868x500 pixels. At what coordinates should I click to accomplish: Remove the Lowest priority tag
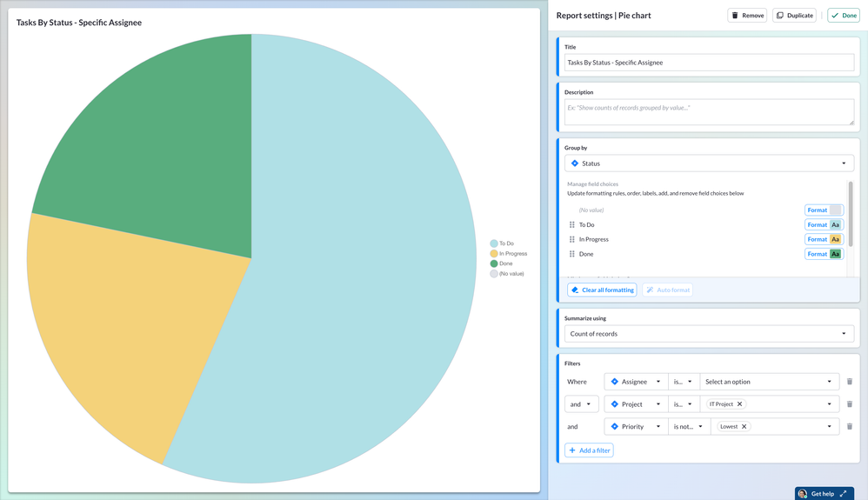(744, 426)
